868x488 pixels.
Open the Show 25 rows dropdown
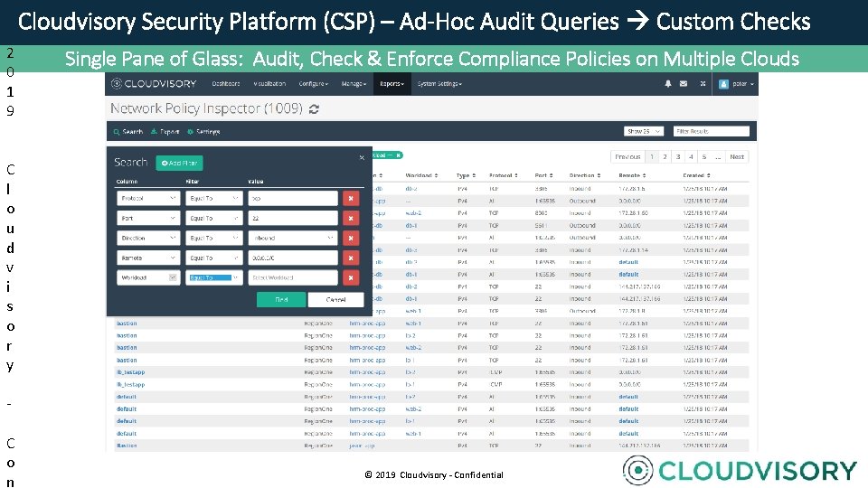tap(643, 131)
